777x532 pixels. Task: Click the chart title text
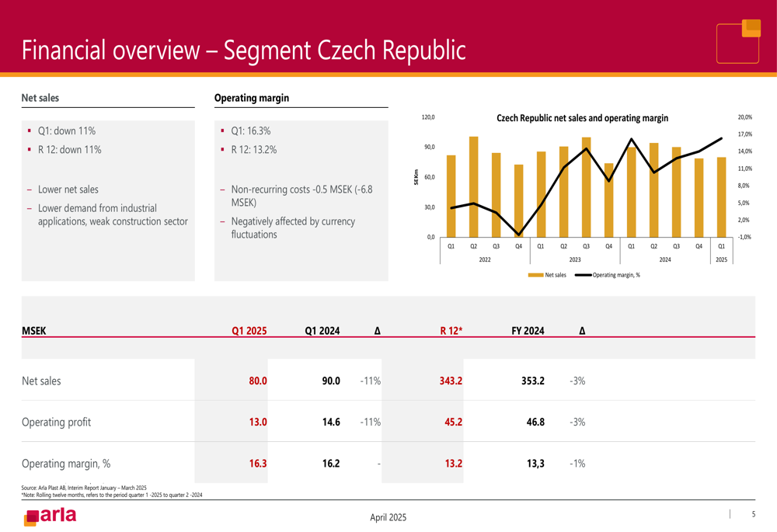point(582,118)
